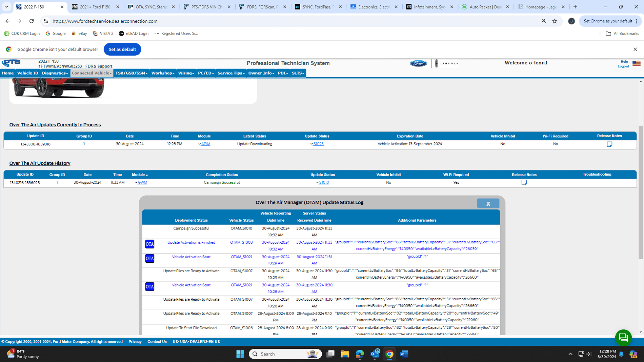The image size is (644, 362).
Task: Open release notes icon for APIM update
Action: coord(609,144)
